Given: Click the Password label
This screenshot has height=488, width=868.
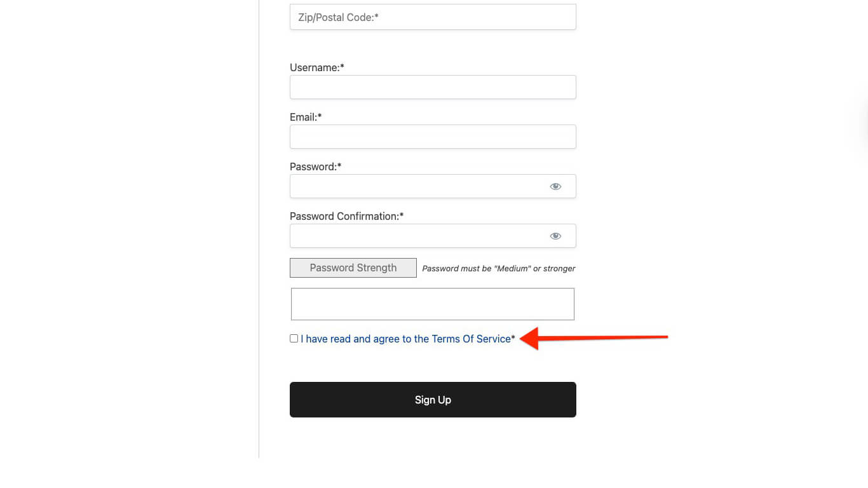Looking at the screenshot, I should click(315, 166).
